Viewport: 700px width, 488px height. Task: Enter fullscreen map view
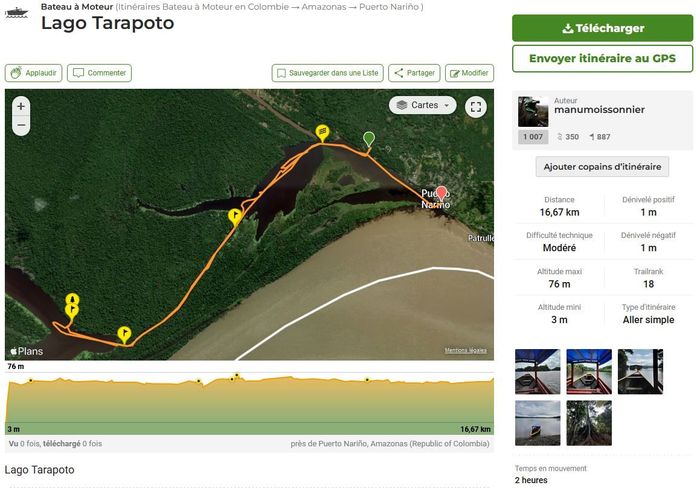(476, 106)
